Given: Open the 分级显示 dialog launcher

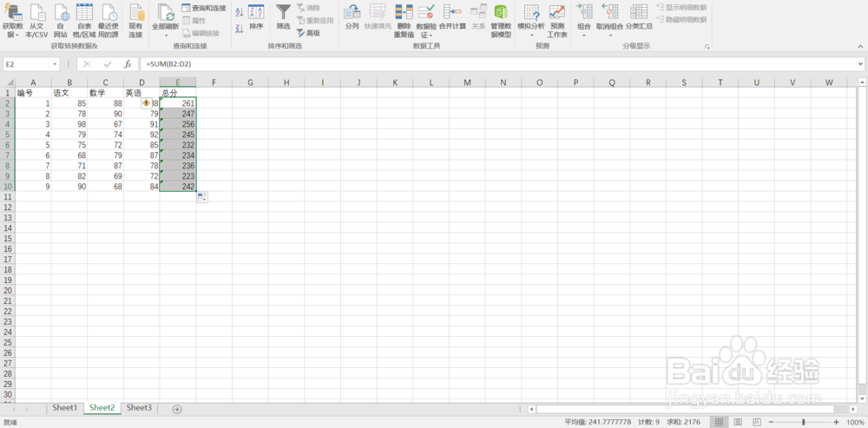Looking at the screenshot, I should click(707, 47).
